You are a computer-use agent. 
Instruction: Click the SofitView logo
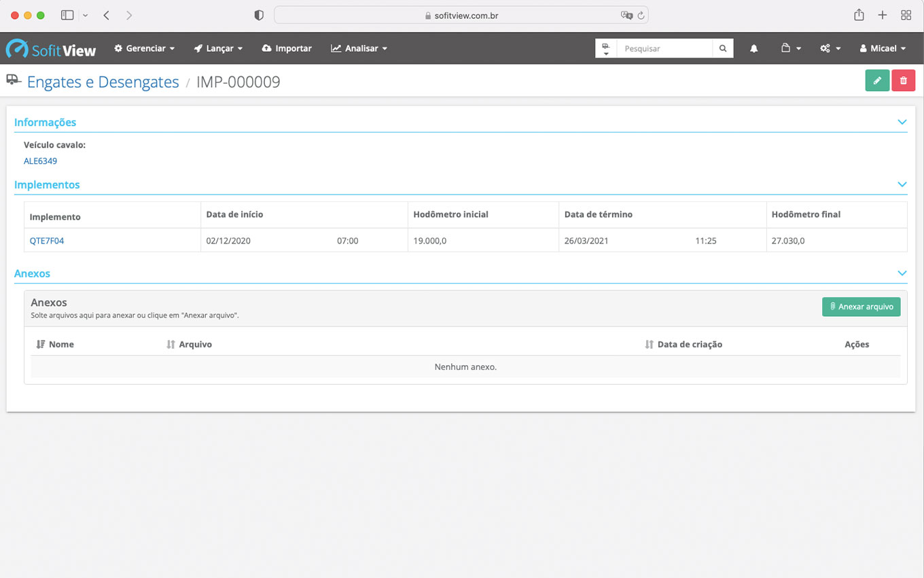(x=51, y=49)
